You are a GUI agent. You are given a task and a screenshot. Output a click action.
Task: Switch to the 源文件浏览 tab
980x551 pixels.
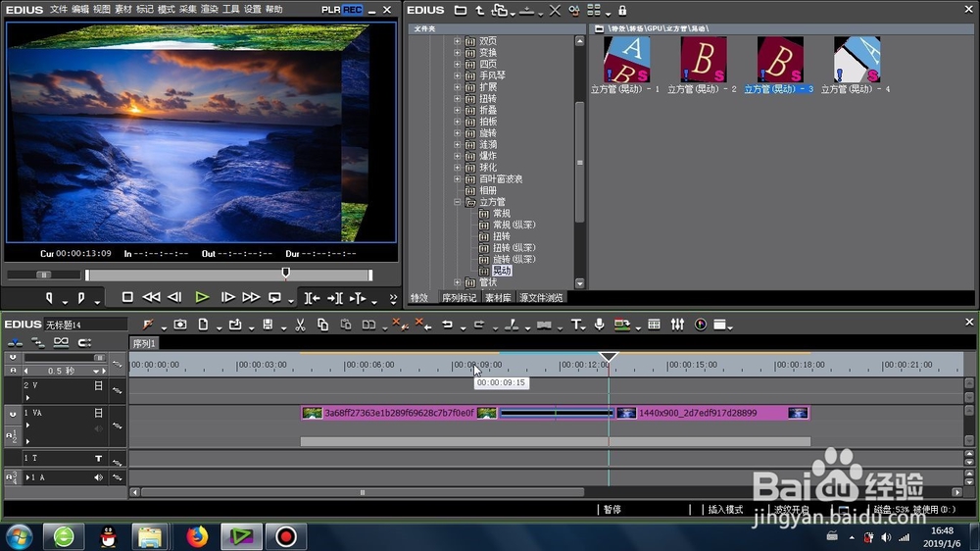tap(541, 298)
